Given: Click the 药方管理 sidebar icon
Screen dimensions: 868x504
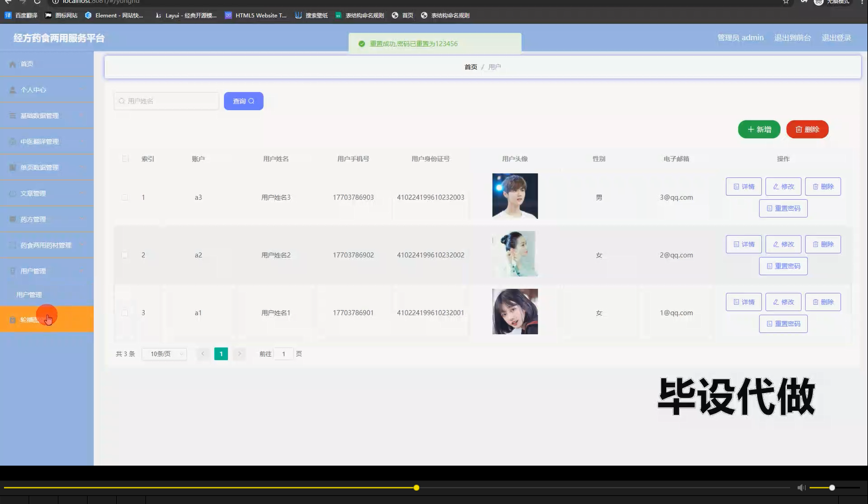Looking at the screenshot, I should point(11,219).
